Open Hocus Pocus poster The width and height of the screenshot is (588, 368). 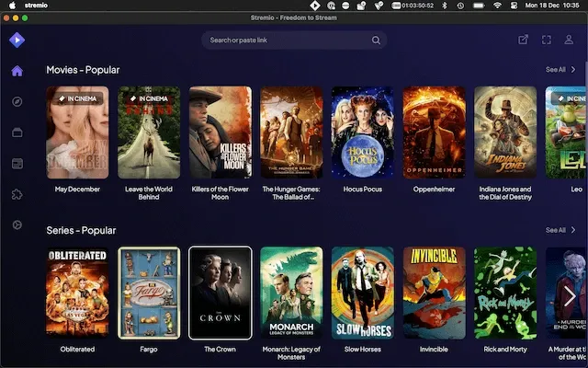click(x=363, y=132)
